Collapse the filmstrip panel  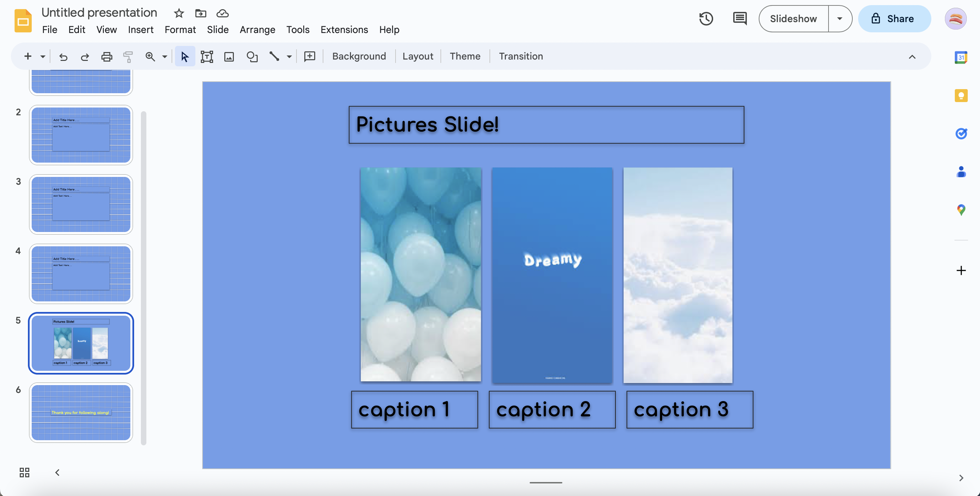click(57, 473)
